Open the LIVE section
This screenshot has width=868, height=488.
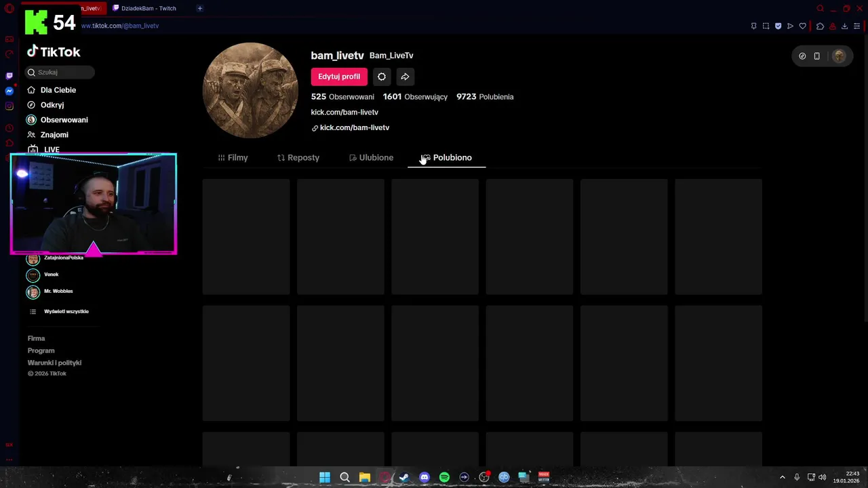[43, 149]
